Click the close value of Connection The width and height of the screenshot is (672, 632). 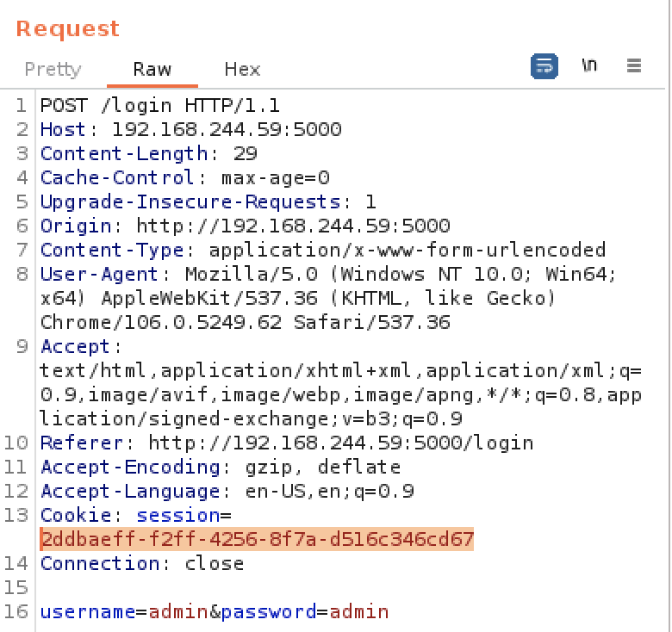[215, 563]
